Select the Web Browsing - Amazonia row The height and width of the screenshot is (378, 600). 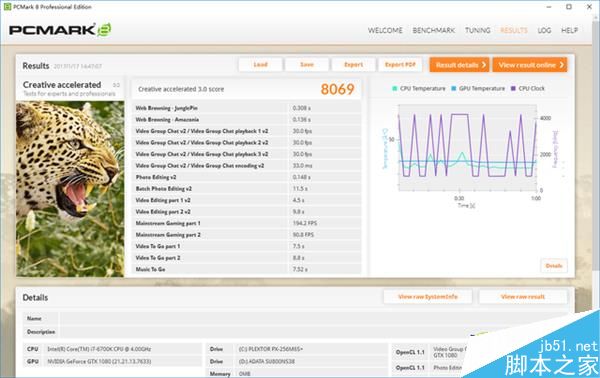(246, 120)
